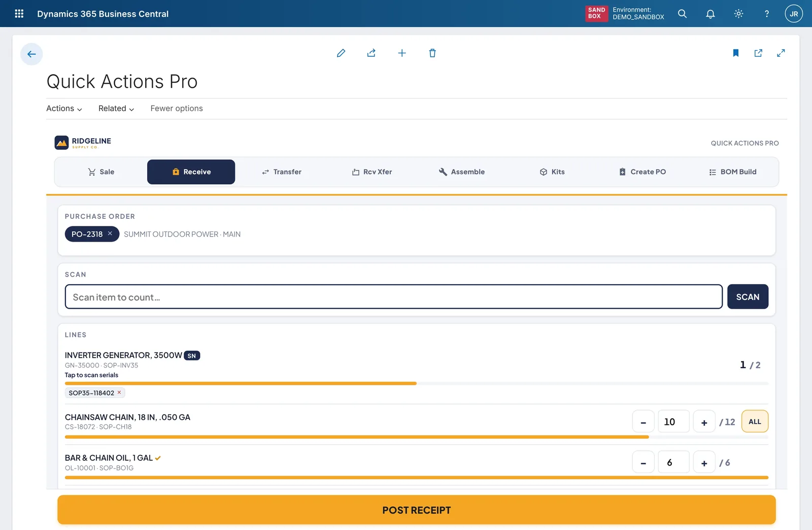Click the QUICK ACTIONS PRO label at right
Viewport: 812px width, 530px height.
pyautogui.click(x=745, y=143)
